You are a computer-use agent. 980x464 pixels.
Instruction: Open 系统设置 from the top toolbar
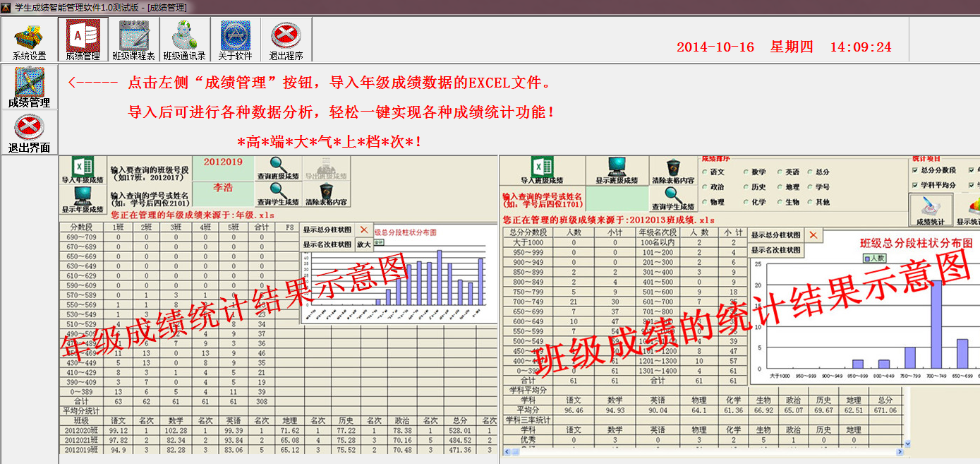(30, 40)
